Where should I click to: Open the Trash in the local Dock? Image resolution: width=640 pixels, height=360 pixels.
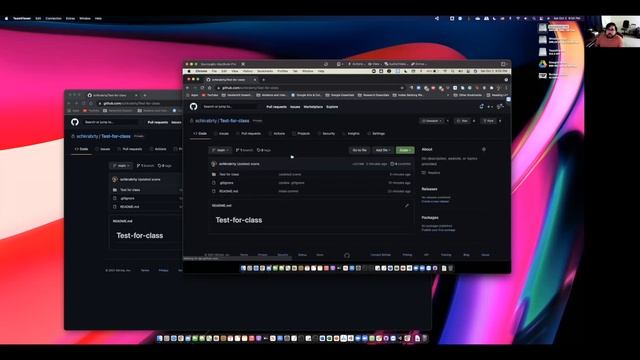[x=424, y=338]
